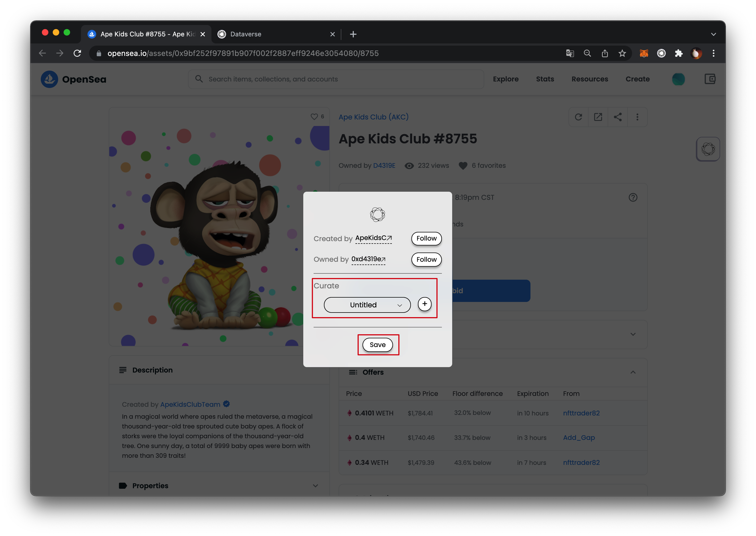Open nfttrader82 from the 0.34 WETH offer
Image resolution: width=756 pixels, height=536 pixels.
[581, 462]
